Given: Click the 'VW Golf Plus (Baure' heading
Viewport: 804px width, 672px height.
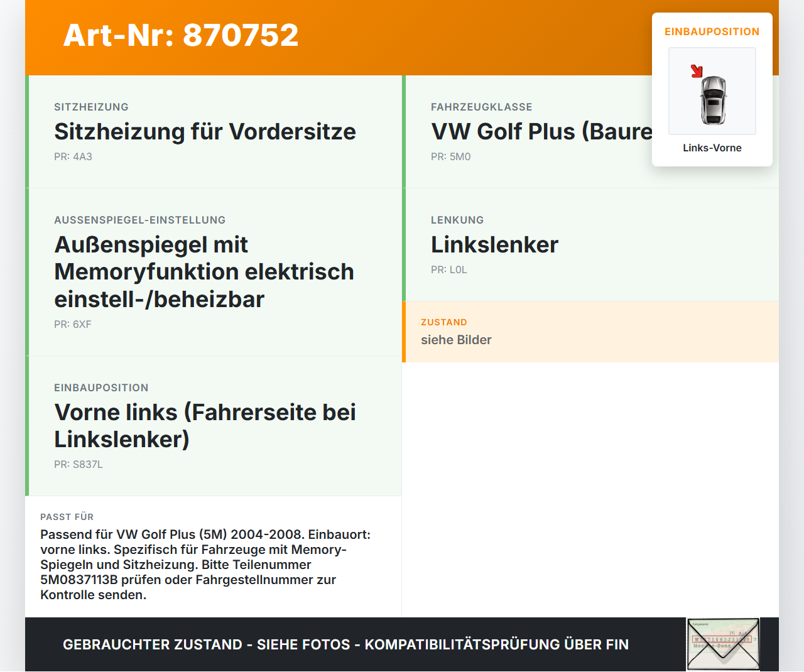Looking at the screenshot, I should click(541, 131).
